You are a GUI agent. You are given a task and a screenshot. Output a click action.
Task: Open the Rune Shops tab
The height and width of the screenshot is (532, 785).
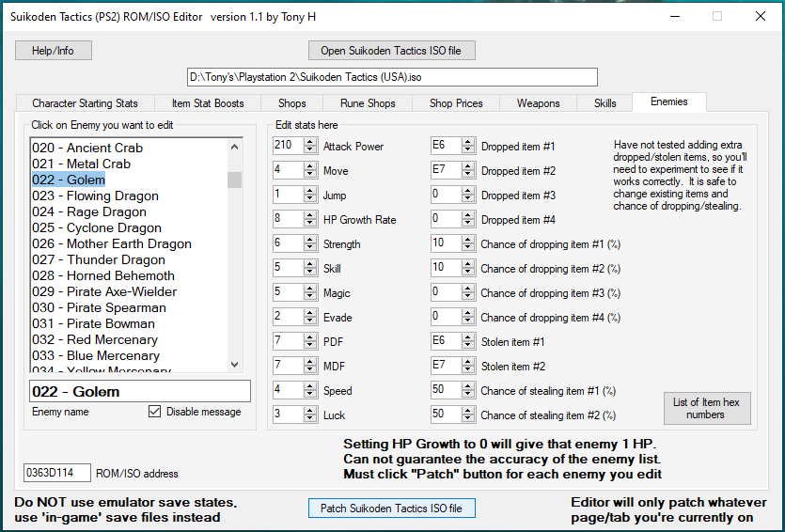[368, 103]
